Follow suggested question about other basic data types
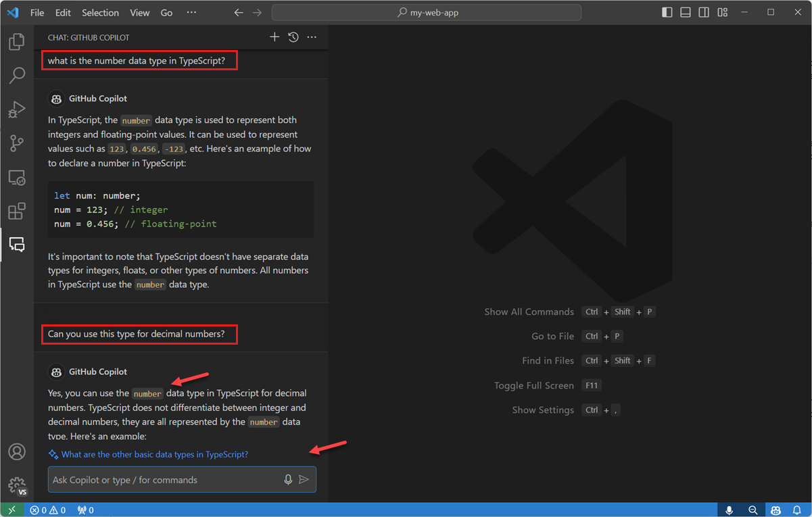This screenshot has width=812, height=517. point(155,454)
